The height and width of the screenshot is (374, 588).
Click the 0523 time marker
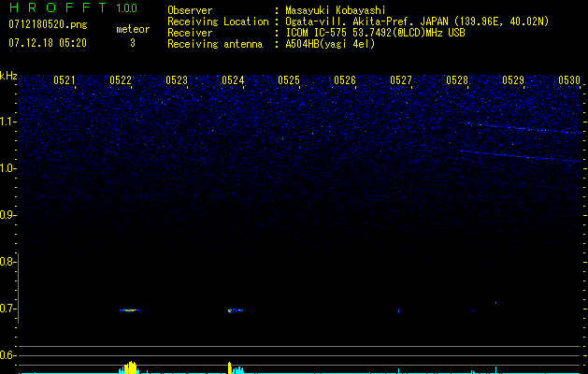[x=177, y=80]
